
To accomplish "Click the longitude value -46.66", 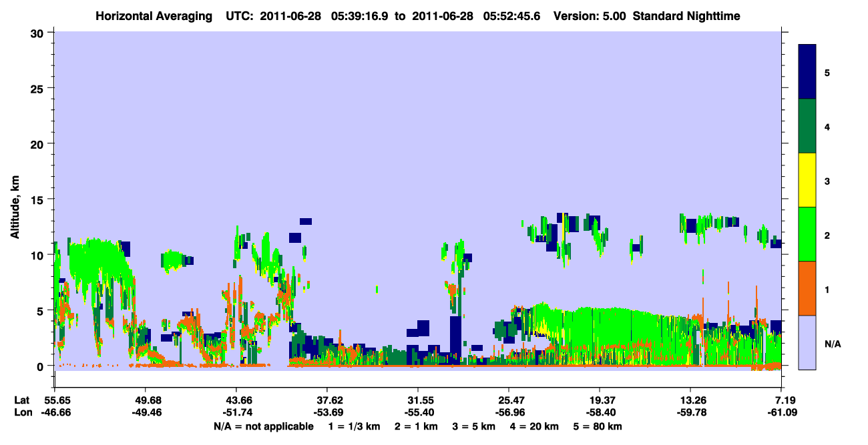I will (55, 412).
